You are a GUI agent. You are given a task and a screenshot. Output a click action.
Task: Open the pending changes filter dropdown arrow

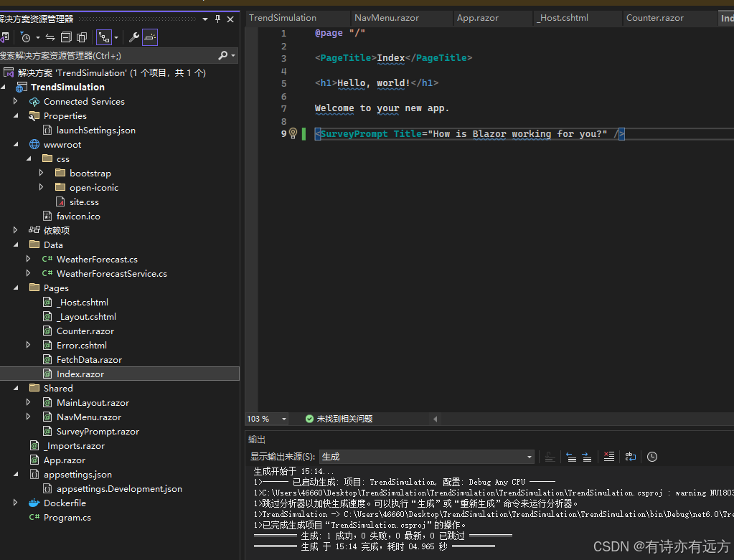[38, 37]
